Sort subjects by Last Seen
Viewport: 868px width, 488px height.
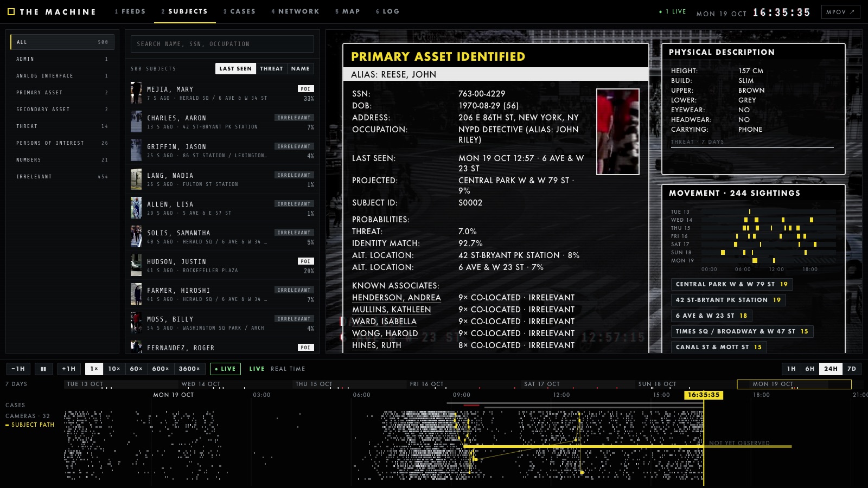235,69
